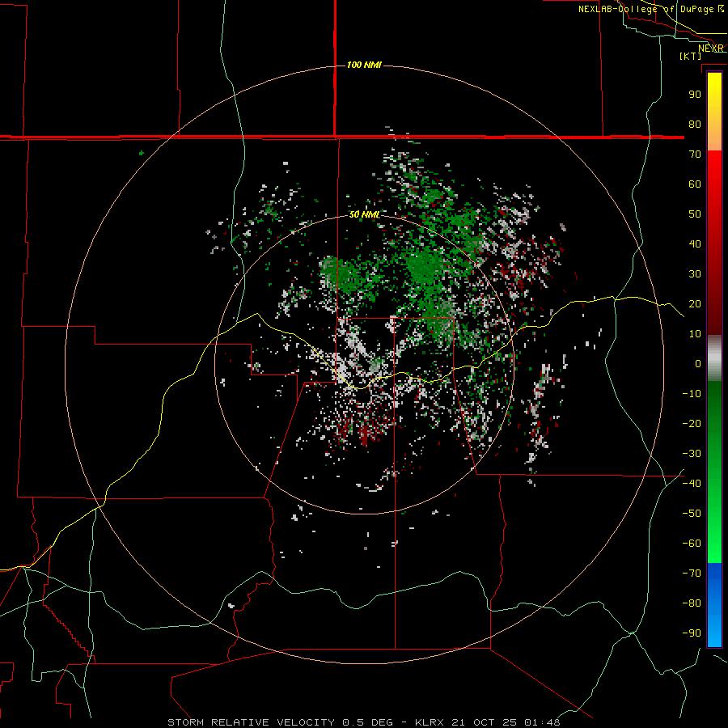Select the positive 20 value on the velocity scale
728x728 pixels.
pos(695,303)
